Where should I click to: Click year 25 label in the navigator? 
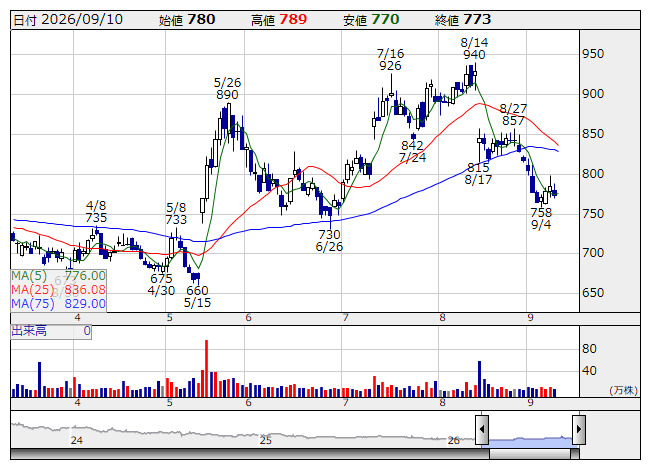[266, 440]
